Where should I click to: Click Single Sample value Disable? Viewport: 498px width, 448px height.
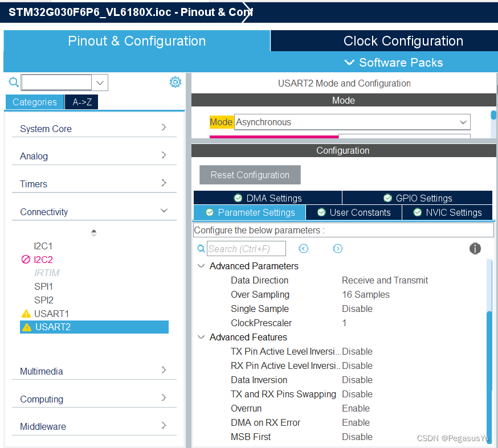click(357, 309)
